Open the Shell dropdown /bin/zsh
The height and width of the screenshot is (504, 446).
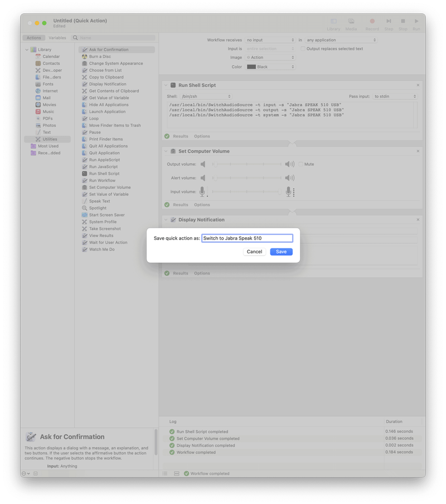206,96
